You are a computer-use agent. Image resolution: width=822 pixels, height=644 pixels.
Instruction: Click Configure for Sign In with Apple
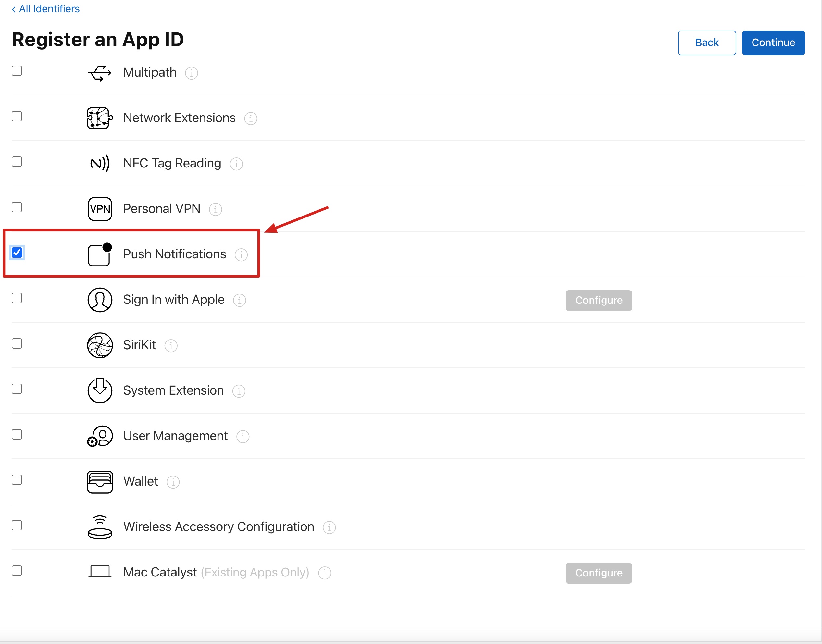tap(598, 301)
